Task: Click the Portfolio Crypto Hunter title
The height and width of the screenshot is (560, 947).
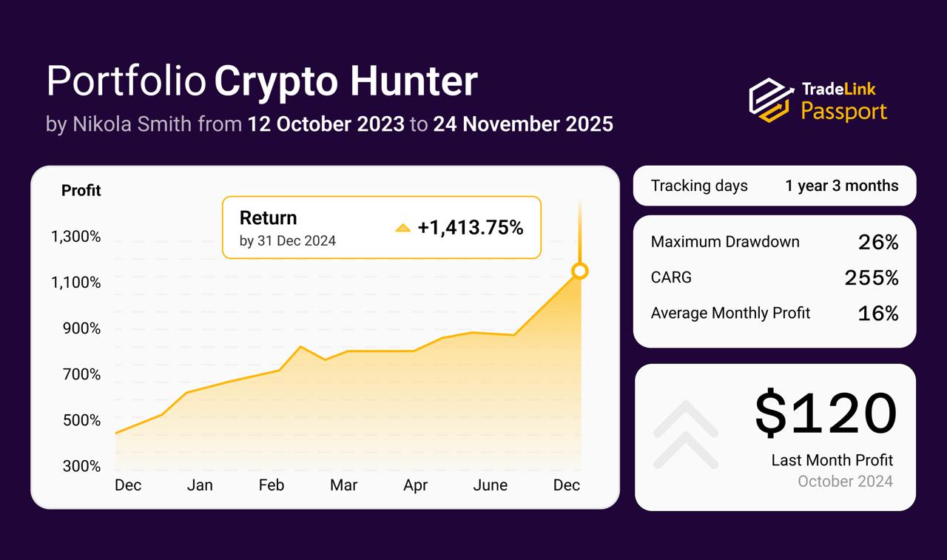Action: (x=262, y=81)
